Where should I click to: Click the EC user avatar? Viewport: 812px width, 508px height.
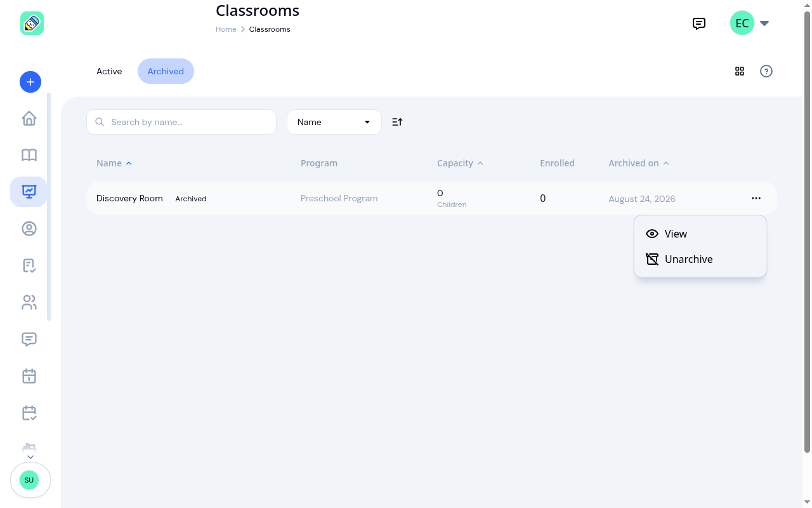point(742,23)
